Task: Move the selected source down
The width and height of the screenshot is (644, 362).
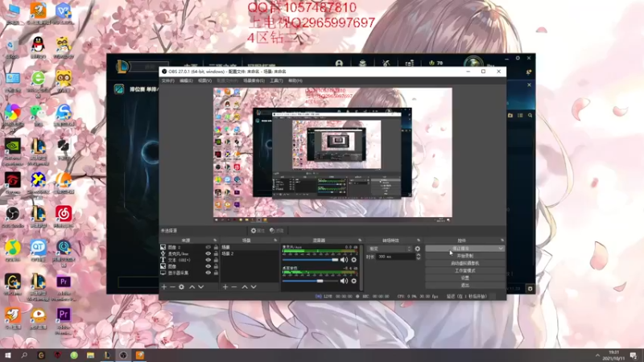Action: [200, 287]
